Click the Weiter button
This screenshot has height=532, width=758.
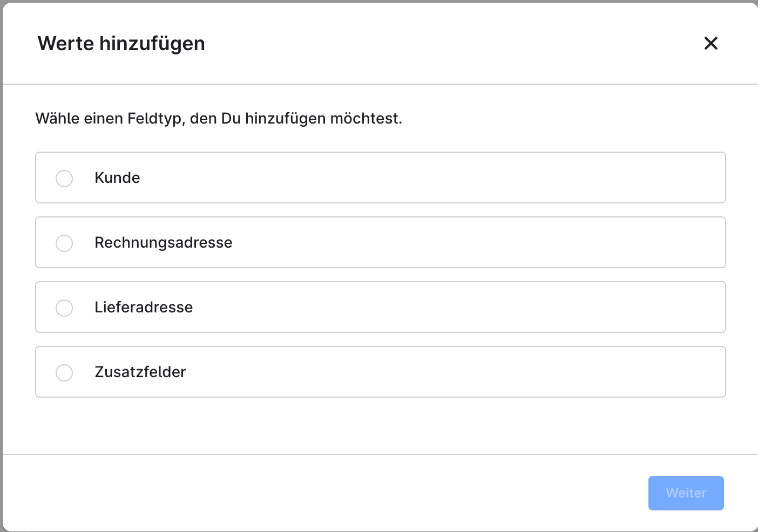tap(686, 493)
